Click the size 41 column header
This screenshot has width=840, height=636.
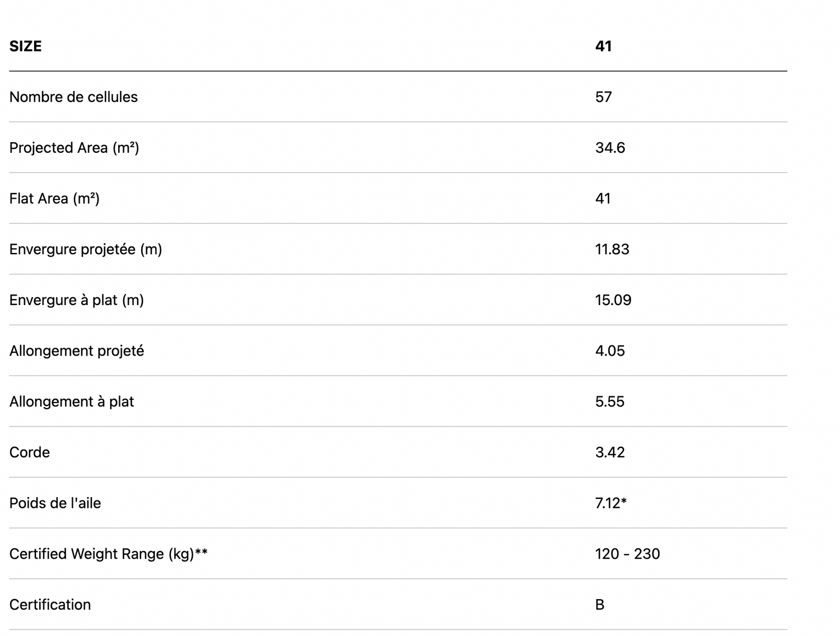point(603,46)
